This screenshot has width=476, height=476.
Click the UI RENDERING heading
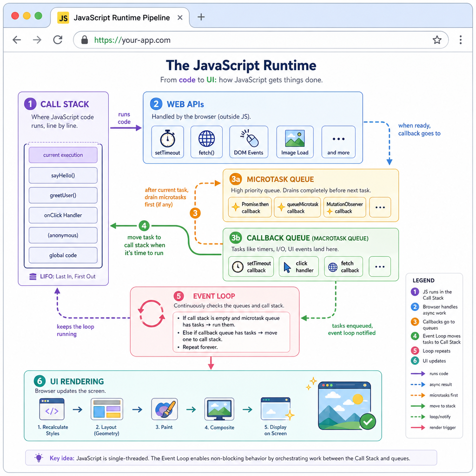coord(77,381)
